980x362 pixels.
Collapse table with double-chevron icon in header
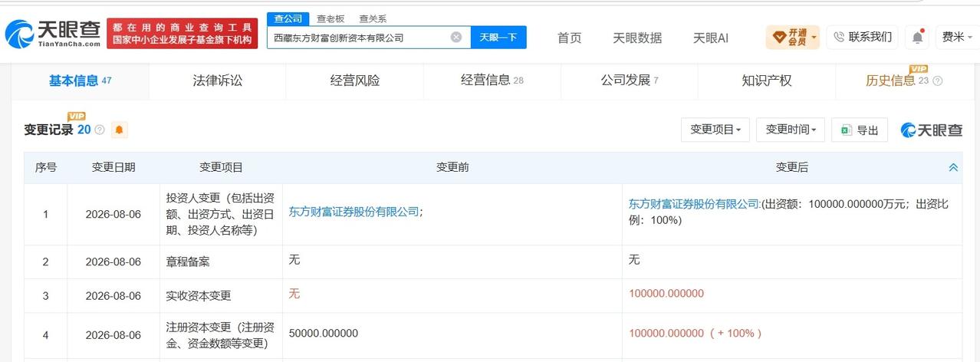[953, 167]
